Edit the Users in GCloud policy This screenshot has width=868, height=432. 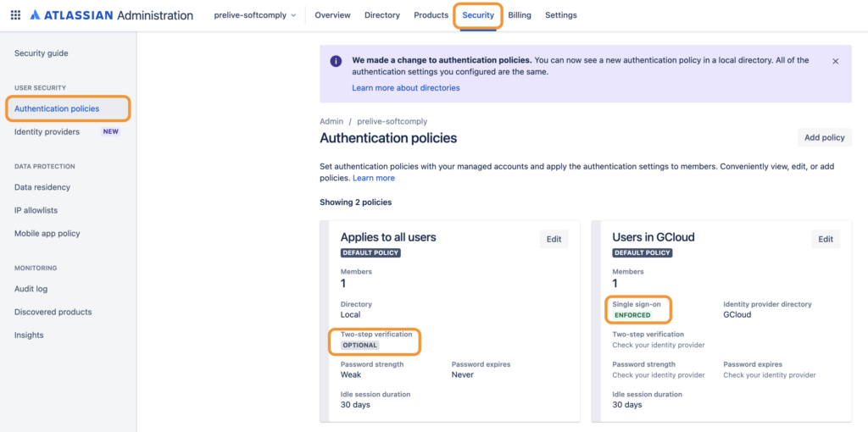pos(826,239)
